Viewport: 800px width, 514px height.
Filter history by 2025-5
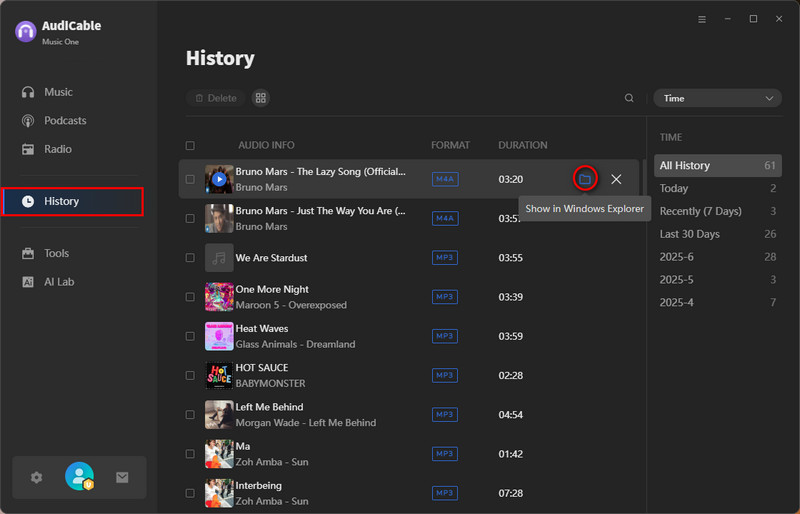[717, 280]
